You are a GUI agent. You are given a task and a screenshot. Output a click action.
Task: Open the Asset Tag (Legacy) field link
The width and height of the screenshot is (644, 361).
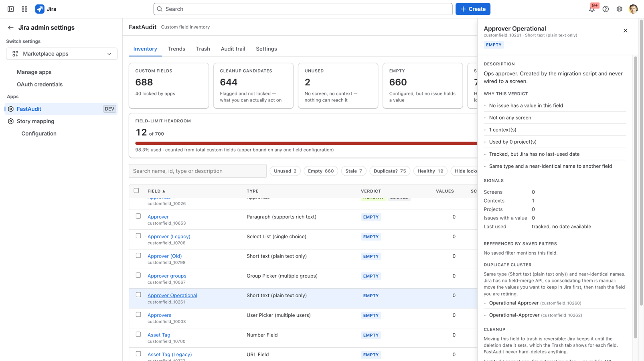click(170, 355)
